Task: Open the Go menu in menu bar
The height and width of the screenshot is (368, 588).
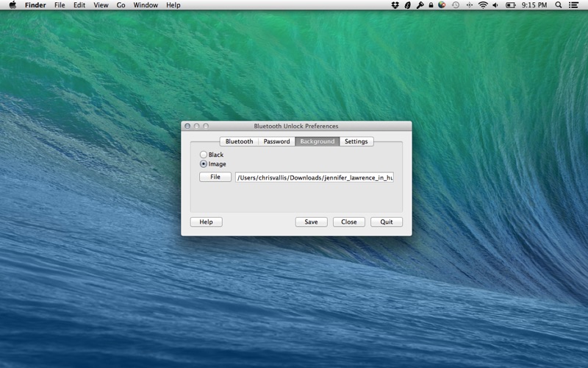Action: (121, 5)
